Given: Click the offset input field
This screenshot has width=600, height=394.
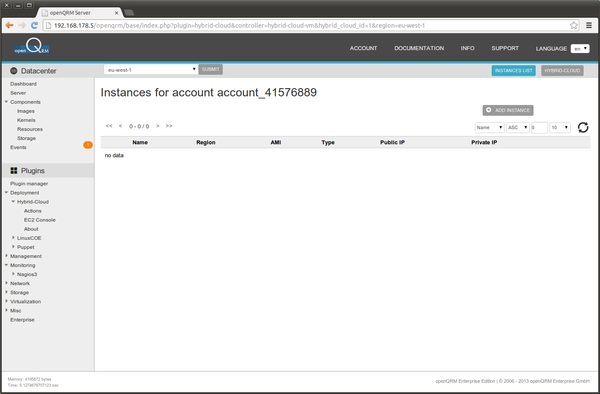Looking at the screenshot, I should 539,127.
